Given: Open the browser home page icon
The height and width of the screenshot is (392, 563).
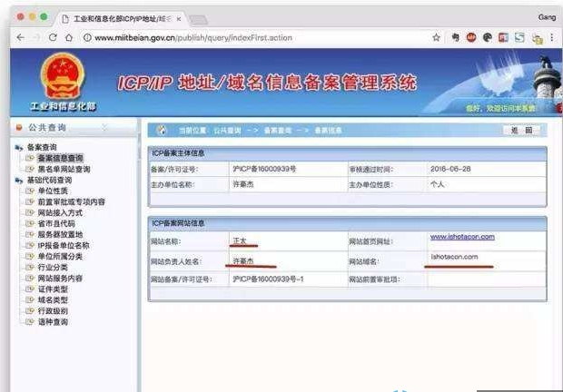Looking at the screenshot, I should [x=69, y=37].
